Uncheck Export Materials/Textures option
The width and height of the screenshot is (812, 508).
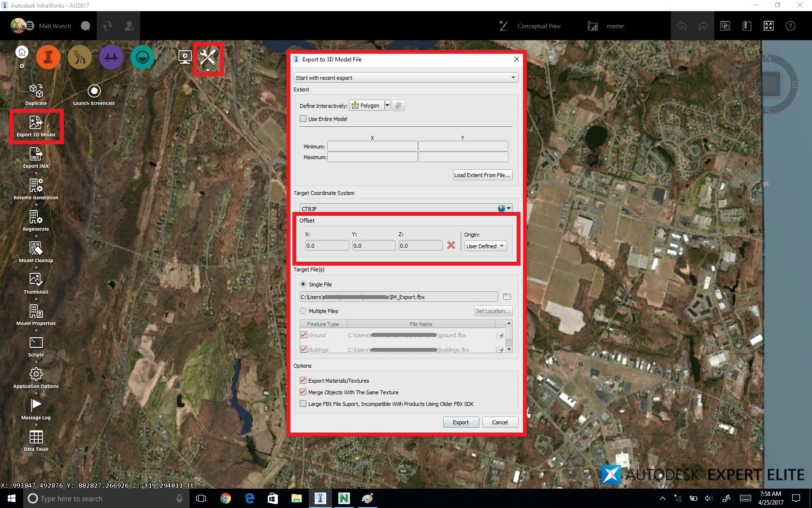coord(303,381)
